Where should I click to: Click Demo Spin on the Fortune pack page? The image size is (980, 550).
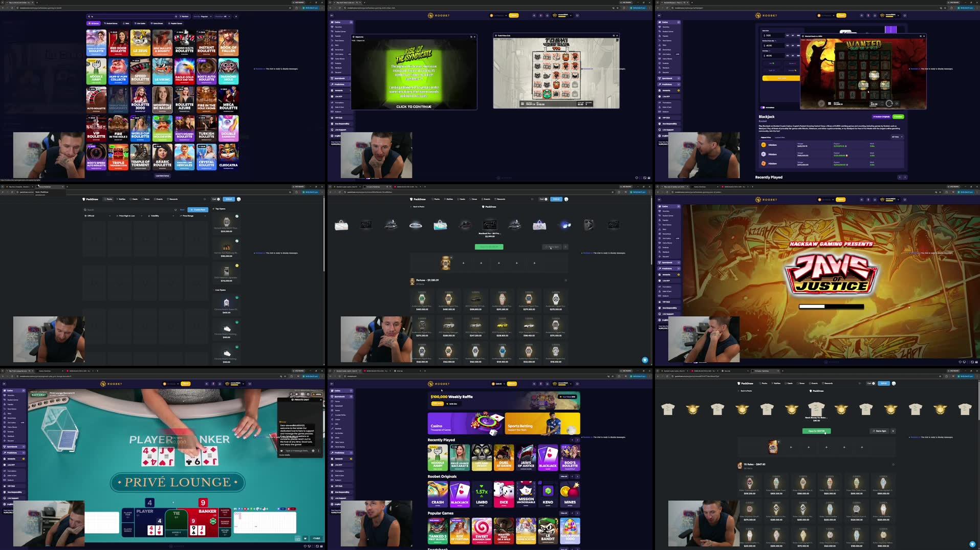(552, 247)
